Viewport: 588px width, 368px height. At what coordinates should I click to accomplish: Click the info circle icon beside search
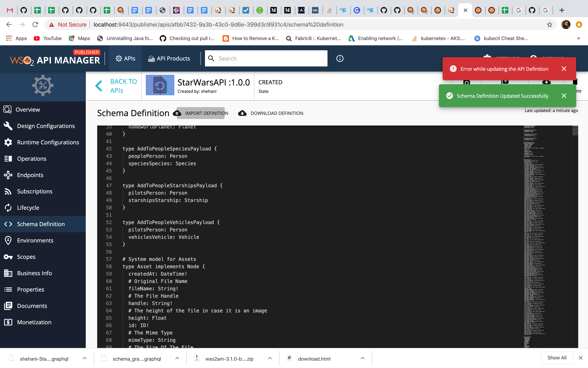340,58
